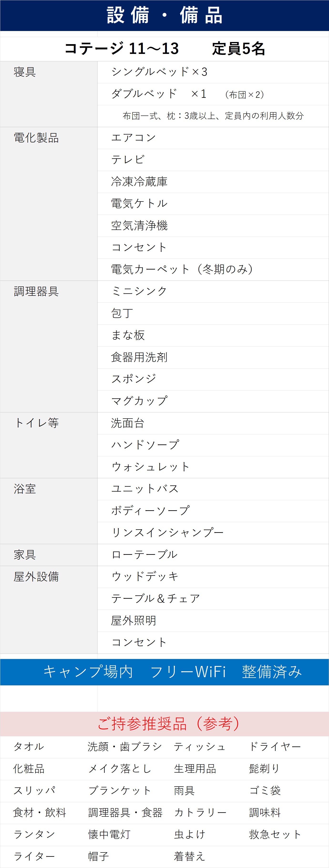Viewport: 329px width, 868px height.
Task: Select the 空気清浄機 item
Action: tap(139, 225)
